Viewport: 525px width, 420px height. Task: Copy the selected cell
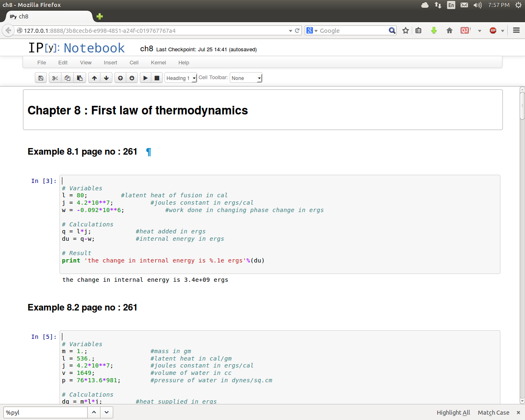[x=67, y=78]
